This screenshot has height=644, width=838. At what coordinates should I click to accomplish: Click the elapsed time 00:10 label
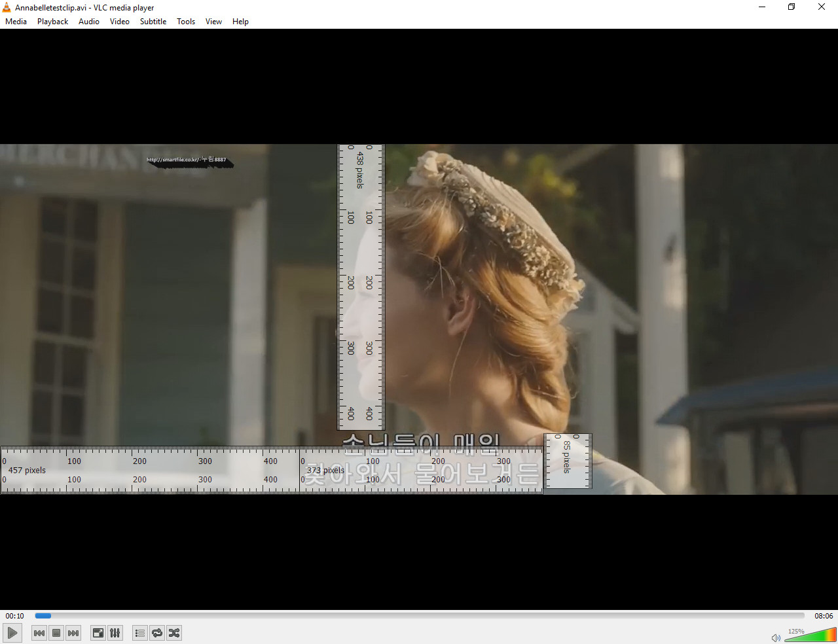pyautogui.click(x=14, y=616)
